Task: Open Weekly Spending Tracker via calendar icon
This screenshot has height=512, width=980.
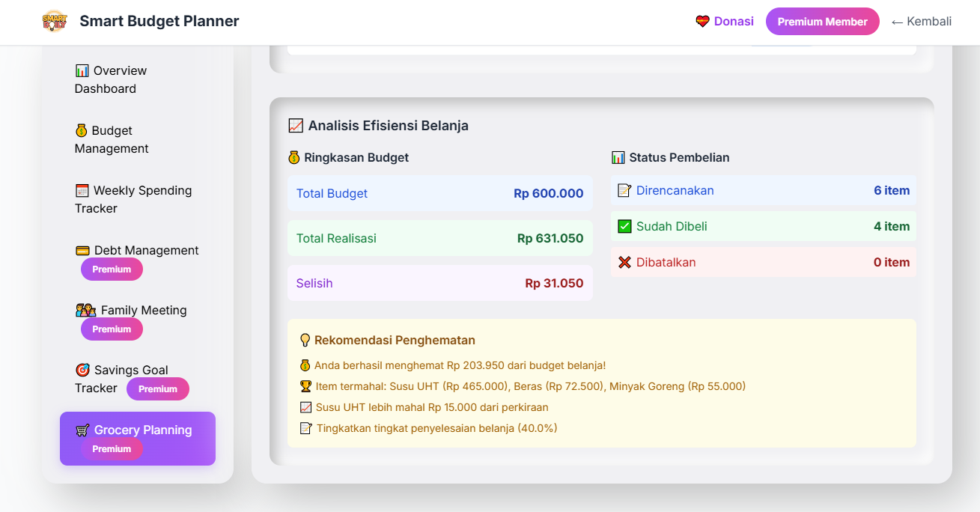Action: tap(83, 190)
